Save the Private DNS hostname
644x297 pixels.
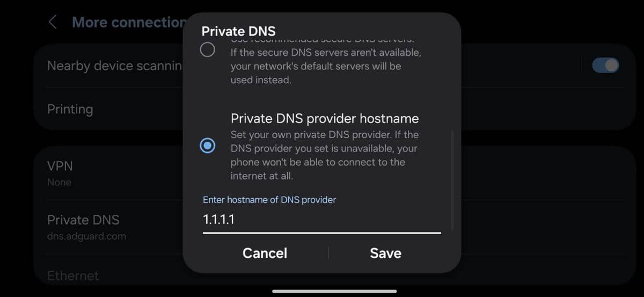[x=385, y=253]
